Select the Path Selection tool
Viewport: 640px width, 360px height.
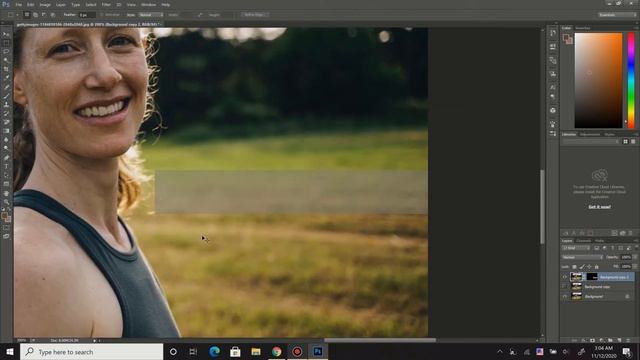(6, 175)
